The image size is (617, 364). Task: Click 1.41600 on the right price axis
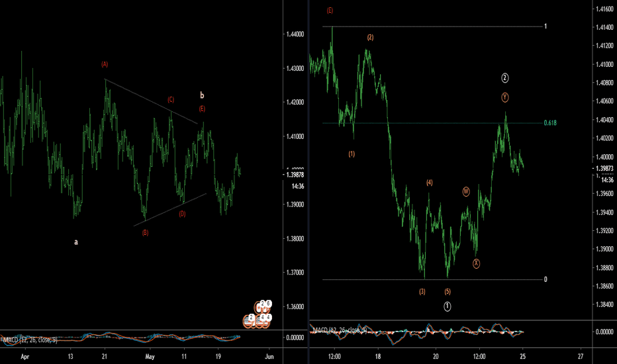tap(605, 9)
